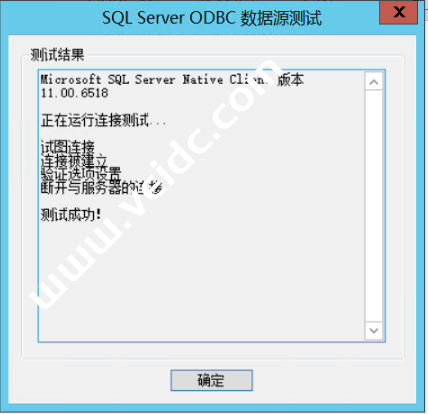Click the version number 11.00.6518

pyautogui.click(x=75, y=93)
